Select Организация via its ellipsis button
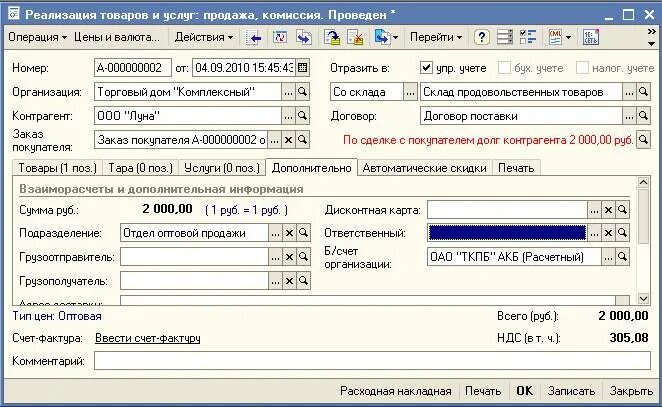Viewport: 662px width, 407px height. pyautogui.click(x=288, y=92)
